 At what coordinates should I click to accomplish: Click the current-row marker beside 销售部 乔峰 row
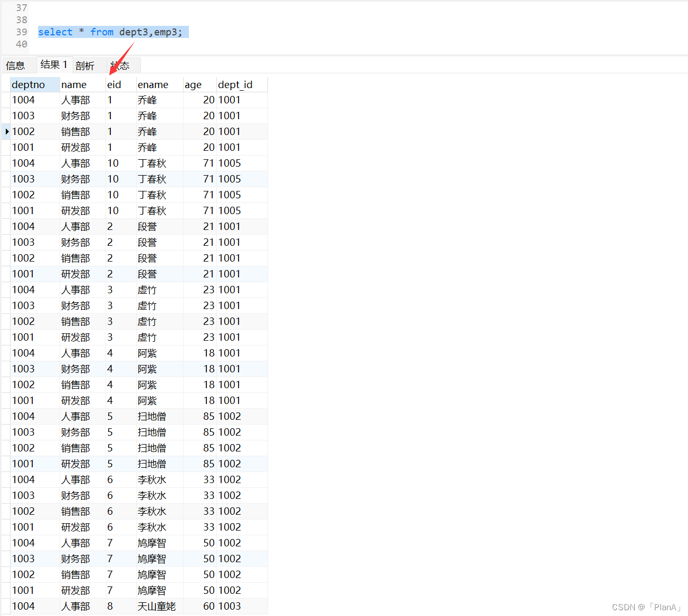(x=6, y=131)
